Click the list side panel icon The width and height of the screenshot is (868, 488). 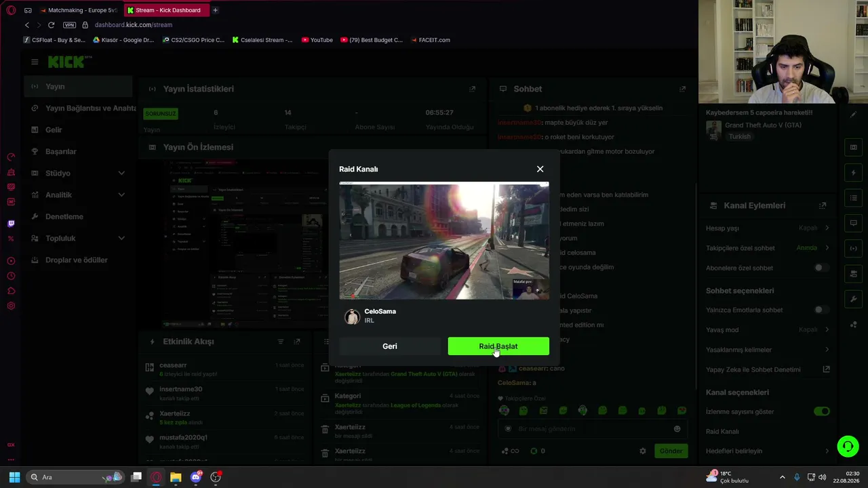click(854, 198)
